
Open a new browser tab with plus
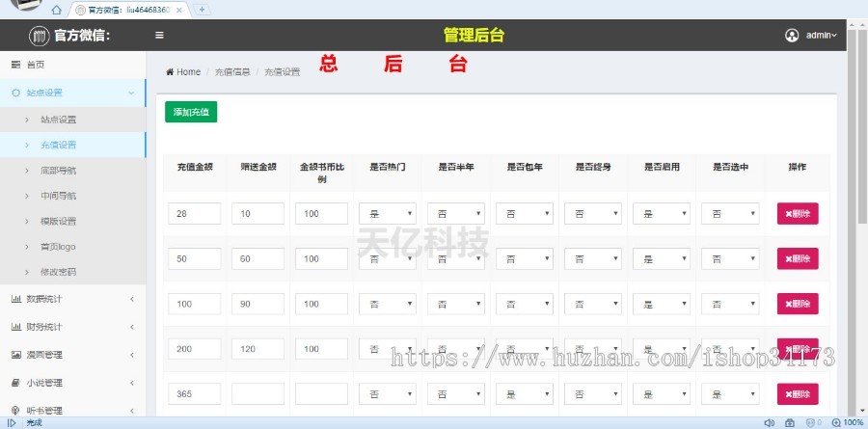click(203, 10)
